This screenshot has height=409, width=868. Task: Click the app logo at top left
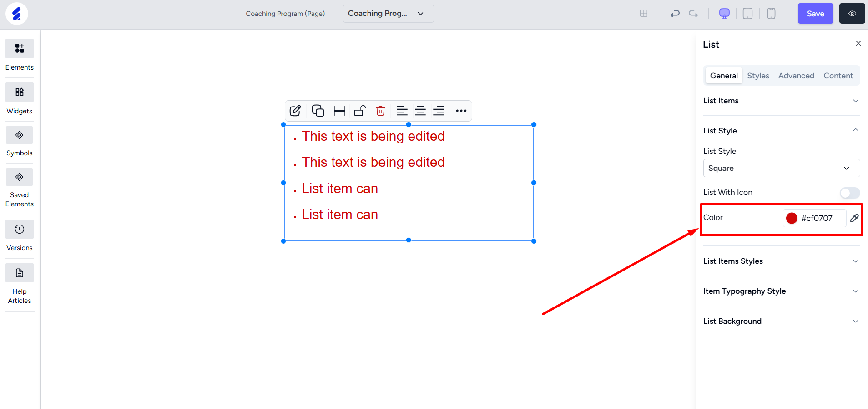[x=17, y=14]
